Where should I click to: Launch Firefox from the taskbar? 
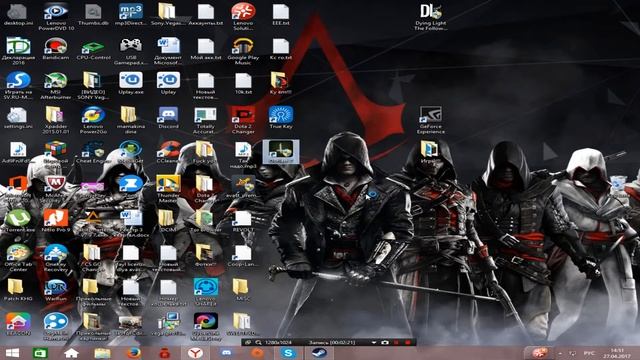[x=133, y=353]
